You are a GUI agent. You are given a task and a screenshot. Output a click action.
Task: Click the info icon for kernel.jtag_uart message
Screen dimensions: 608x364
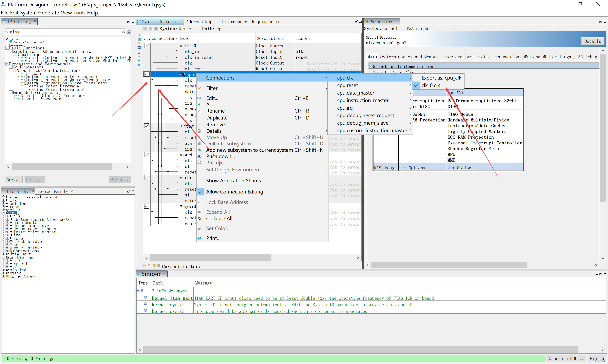click(x=145, y=297)
